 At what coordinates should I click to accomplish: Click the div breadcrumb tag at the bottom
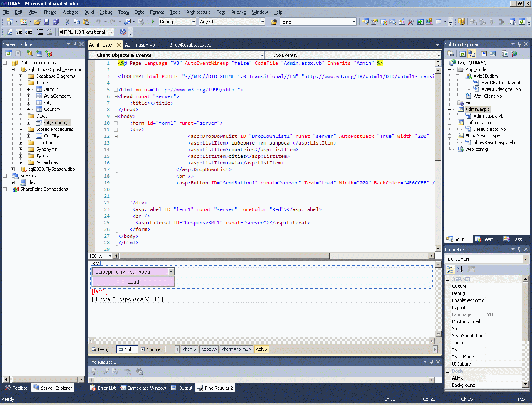(261, 349)
